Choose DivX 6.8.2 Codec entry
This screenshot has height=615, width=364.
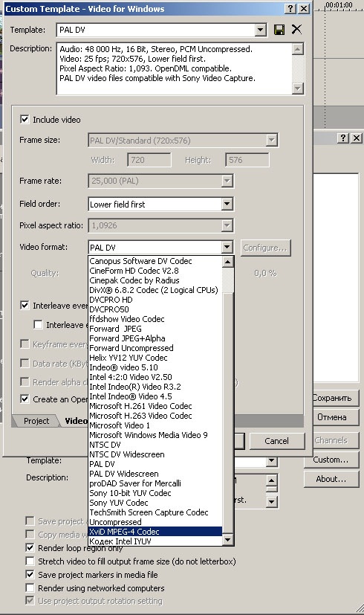pos(155,290)
